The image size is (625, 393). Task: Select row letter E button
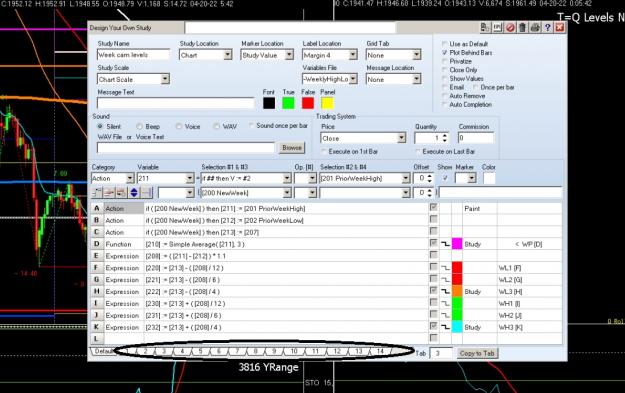coord(96,256)
